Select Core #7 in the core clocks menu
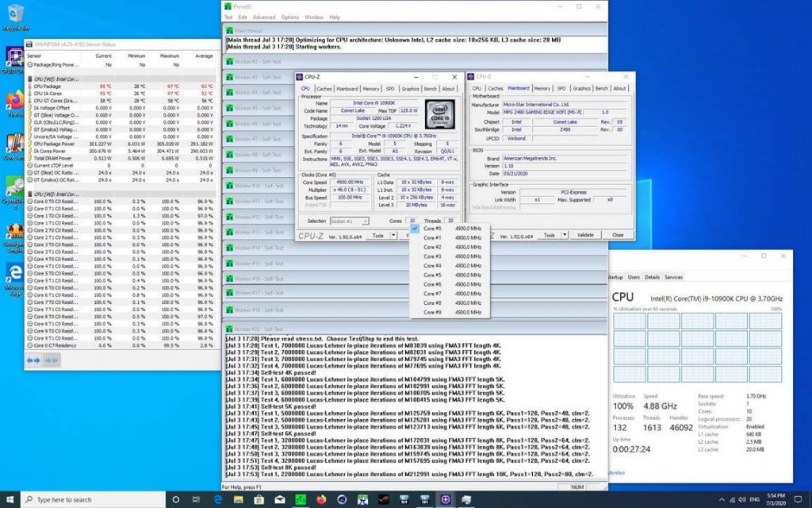The height and width of the screenshot is (508, 812). 449,294
